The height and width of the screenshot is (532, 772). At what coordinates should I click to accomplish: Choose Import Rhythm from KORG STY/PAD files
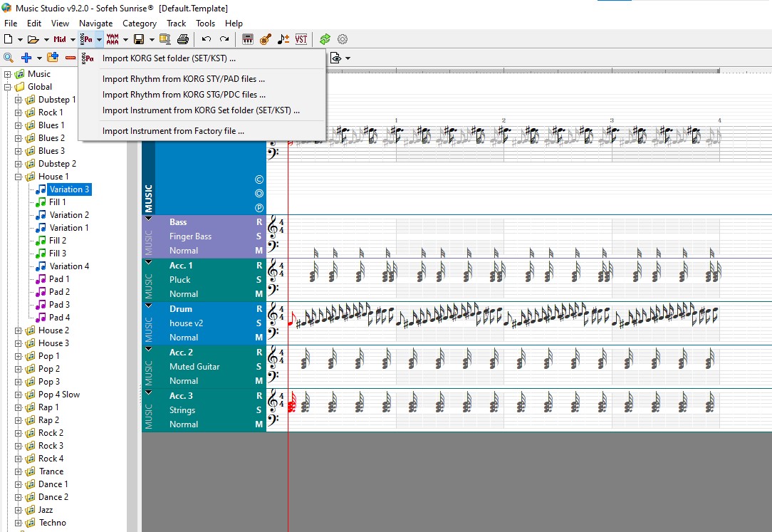(183, 79)
